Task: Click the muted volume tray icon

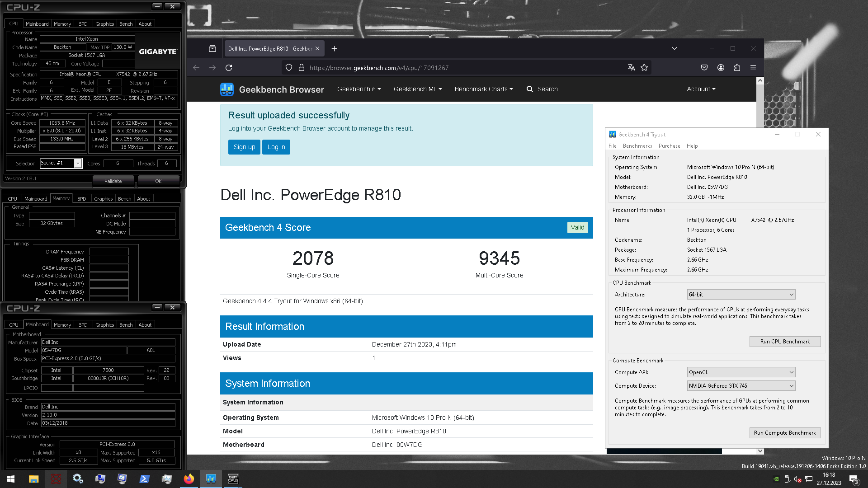Action: coord(798,479)
